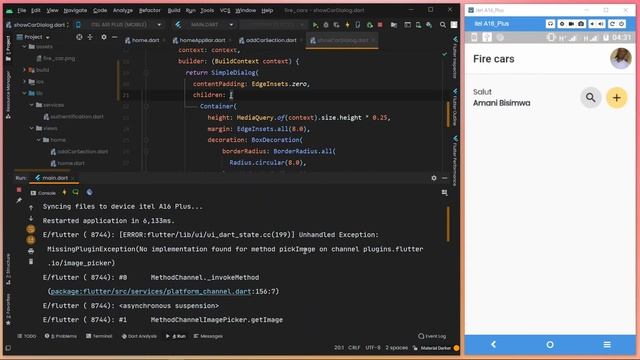The height and width of the screenshot is (360, 640).
Task: Open the Event Log
Action: [432, 336]
